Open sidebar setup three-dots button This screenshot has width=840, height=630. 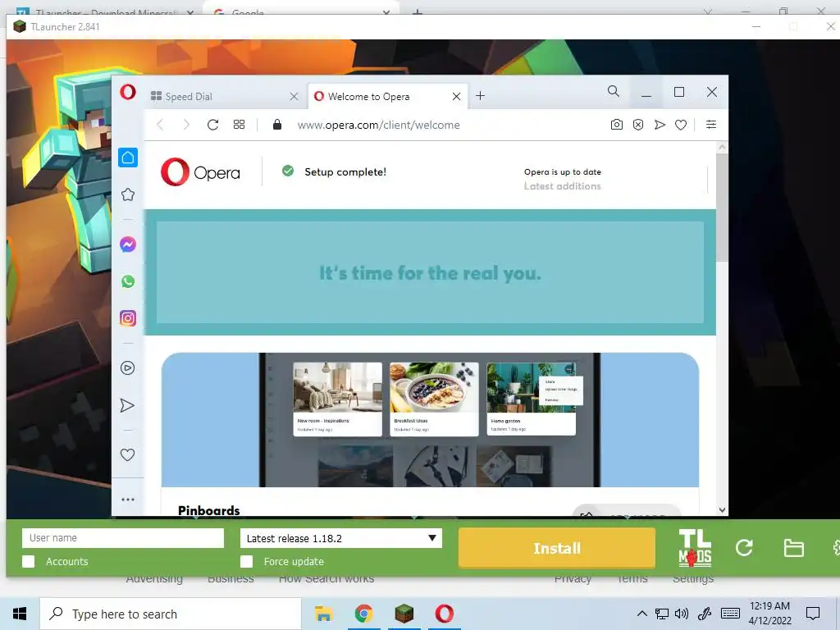click(x=127, y=500)
